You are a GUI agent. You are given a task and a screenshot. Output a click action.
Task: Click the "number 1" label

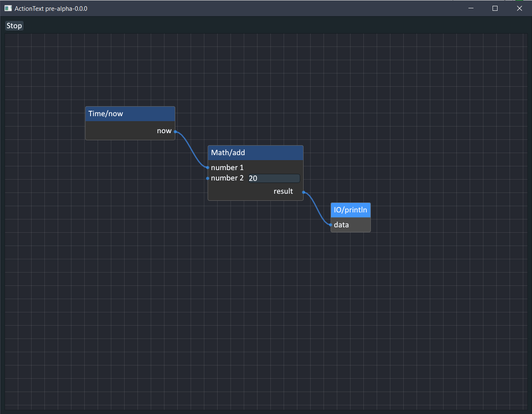227,168
